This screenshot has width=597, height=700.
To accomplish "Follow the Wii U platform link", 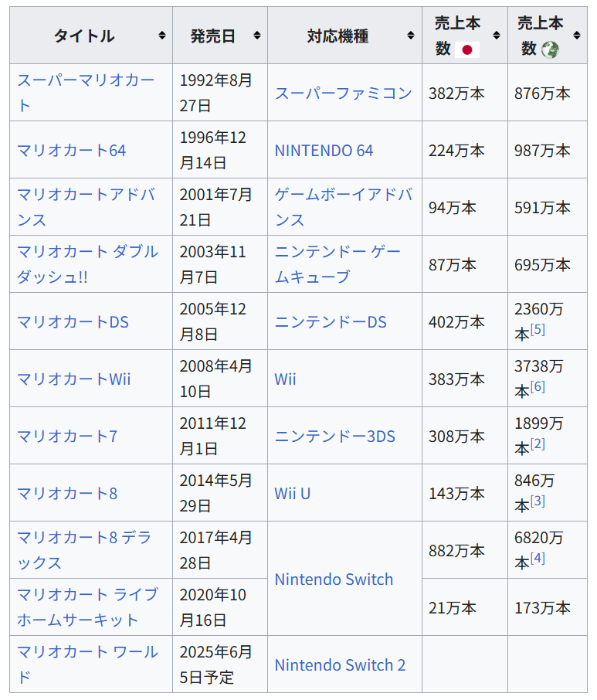I will (292, 493).
